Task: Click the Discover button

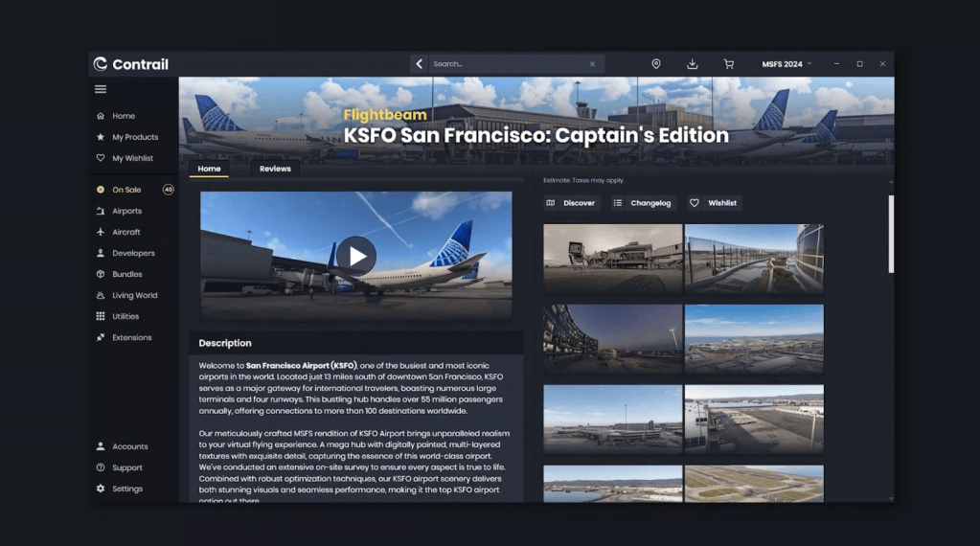Action: (x=570, y=203)
